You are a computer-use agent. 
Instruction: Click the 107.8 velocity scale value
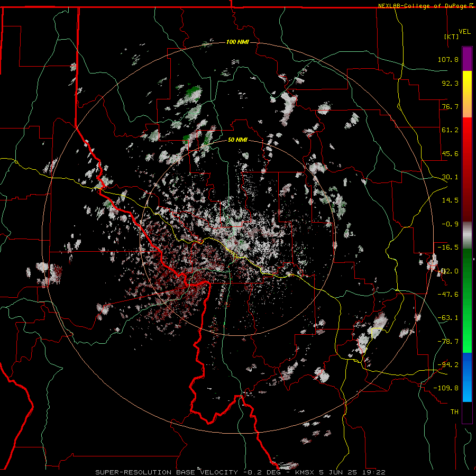(x=448, y=59)
